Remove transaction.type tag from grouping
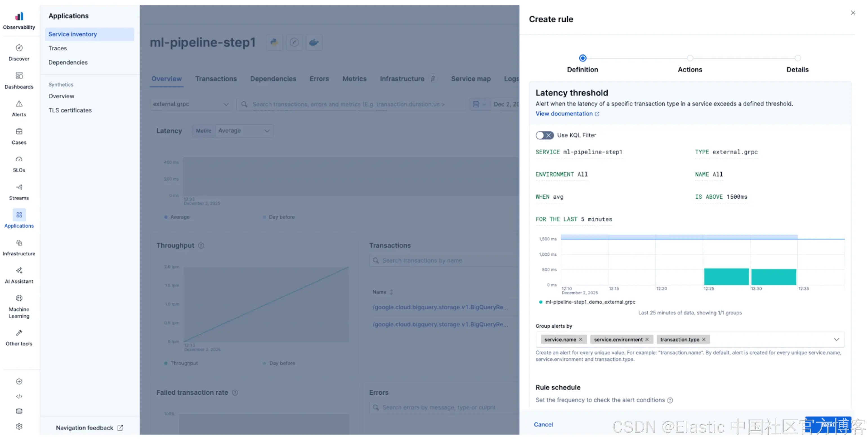Image resolution: width=868 pixels, height=441 pixels. (704, 340)
